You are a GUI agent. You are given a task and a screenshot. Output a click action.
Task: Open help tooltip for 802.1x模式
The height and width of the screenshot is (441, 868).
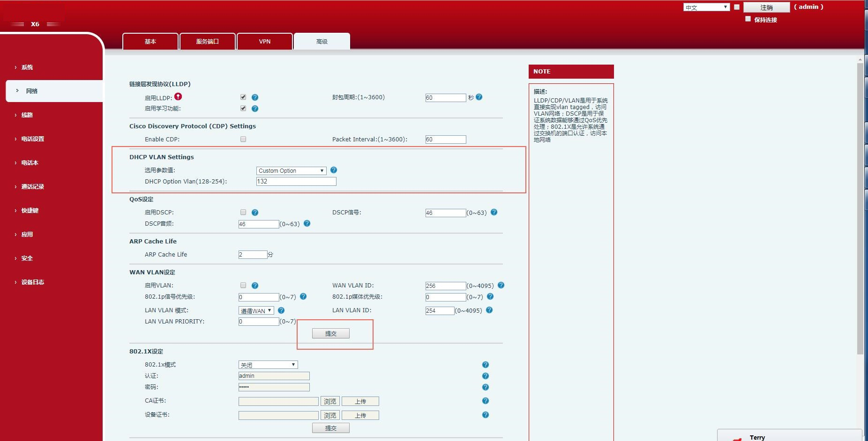point(485,364)
